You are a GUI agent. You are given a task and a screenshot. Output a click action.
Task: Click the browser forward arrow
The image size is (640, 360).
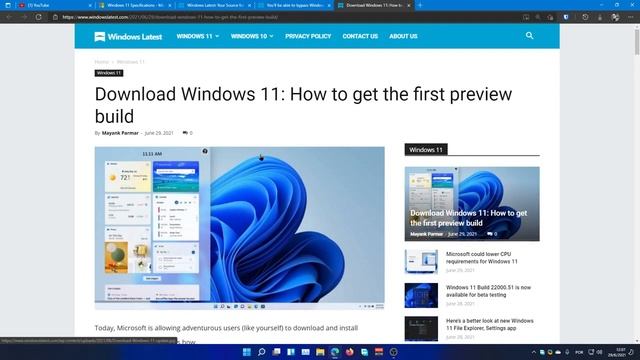pyautogui.click(x=24, y=17)
